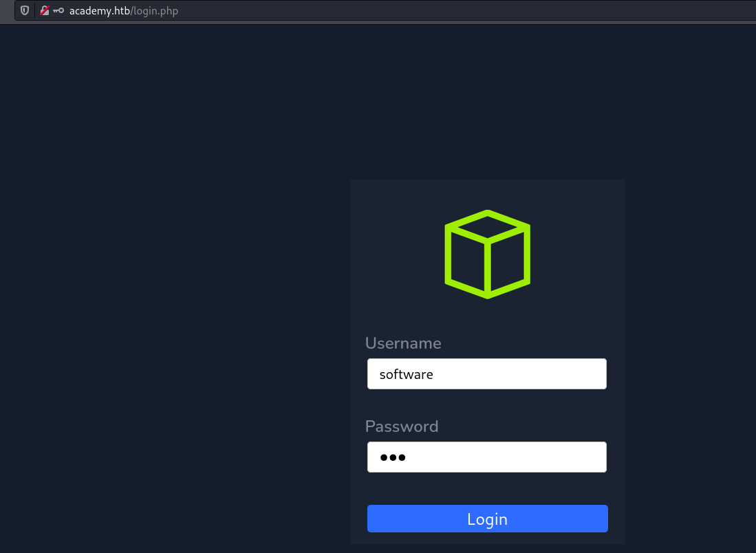Click the Login button
Screen dimensions: 756x553
[487, 519]
